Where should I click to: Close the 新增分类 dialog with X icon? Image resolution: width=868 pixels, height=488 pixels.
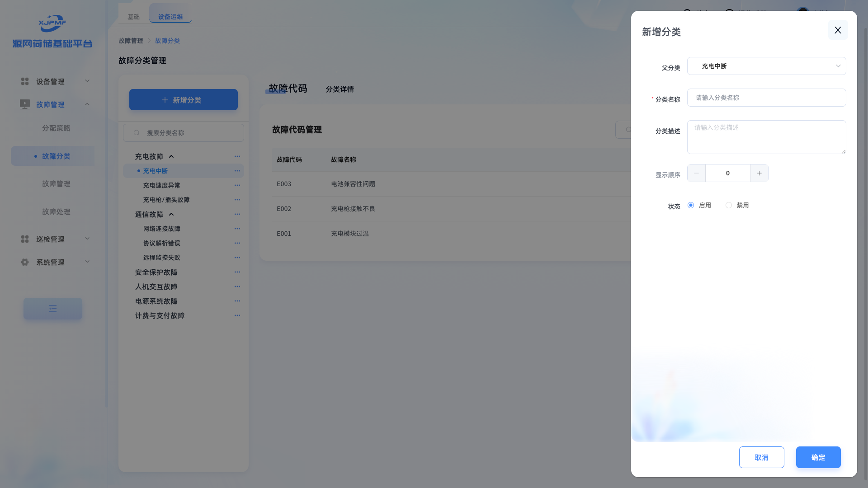pyautogui.click(x=838, y=30)
